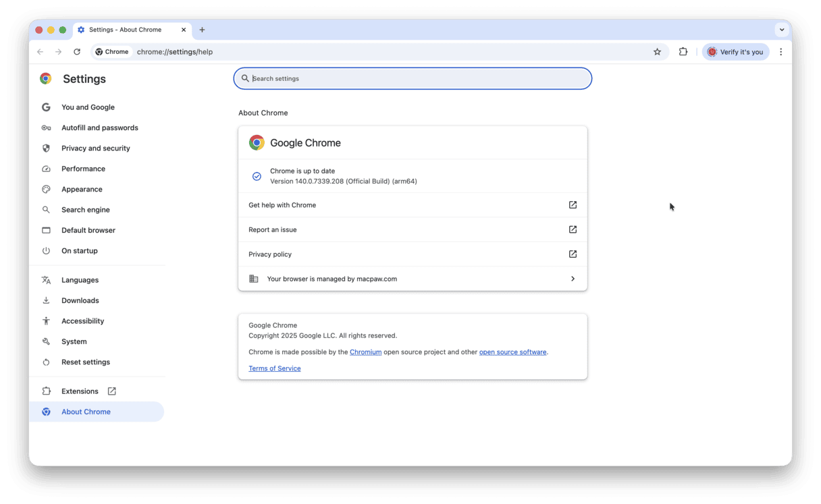The height and width of the screenshot is (504, 821).
Task: Expand the browser managed by macpaw.com row
Action: click(x=573, y=278)
